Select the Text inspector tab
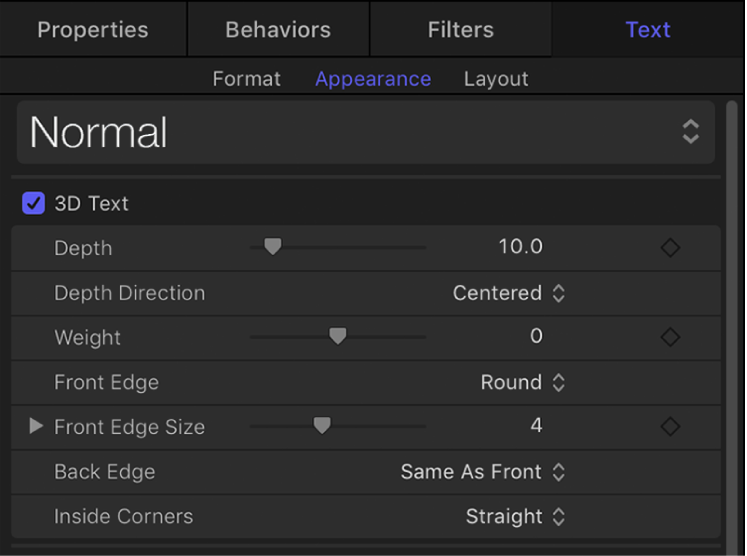This screenshot has height=556, width=747. tap(648, 29)
